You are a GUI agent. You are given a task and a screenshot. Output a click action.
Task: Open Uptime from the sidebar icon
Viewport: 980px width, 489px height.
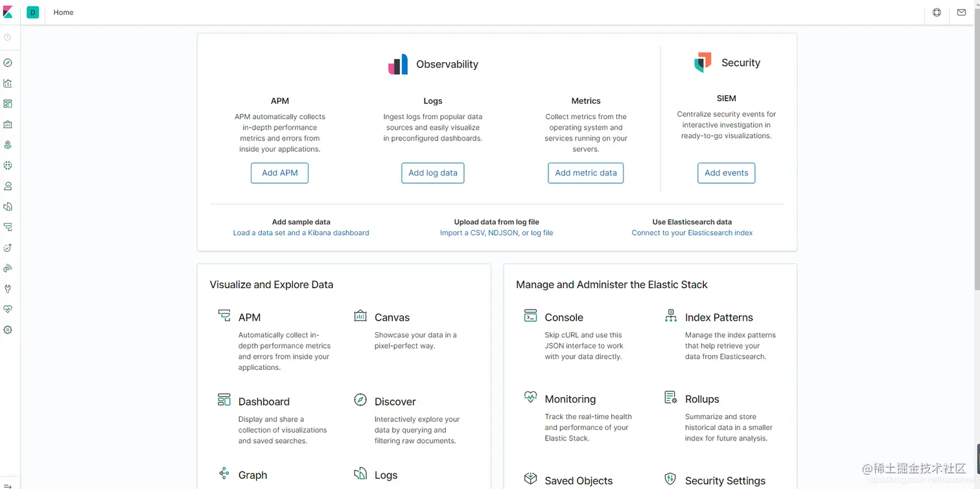pos(8,248)
